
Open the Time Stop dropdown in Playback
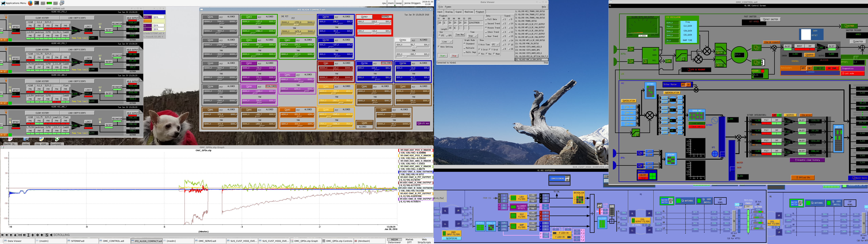(473, 36)
